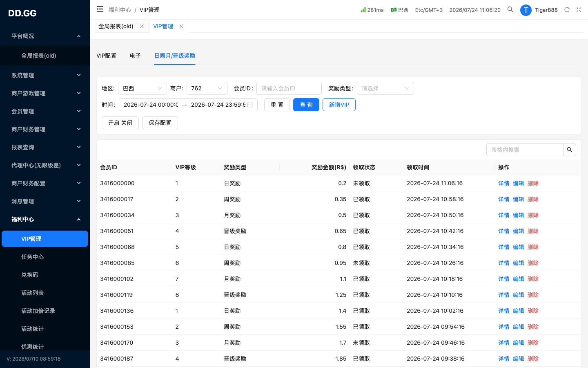Focus the 会员ID input field
The width and height of the screenshot is (588, 368).
289,88
